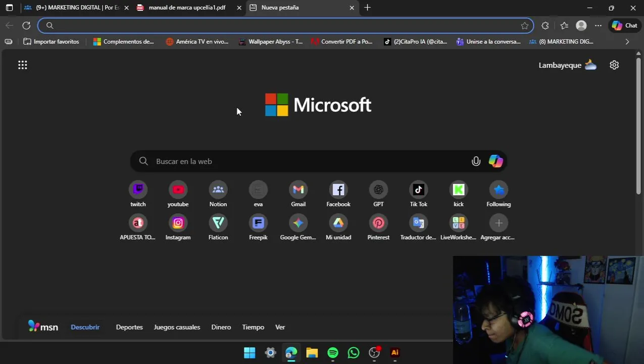644x364 pixels.
Task: Select the Ver msn tab
Action: pos(280,327)
